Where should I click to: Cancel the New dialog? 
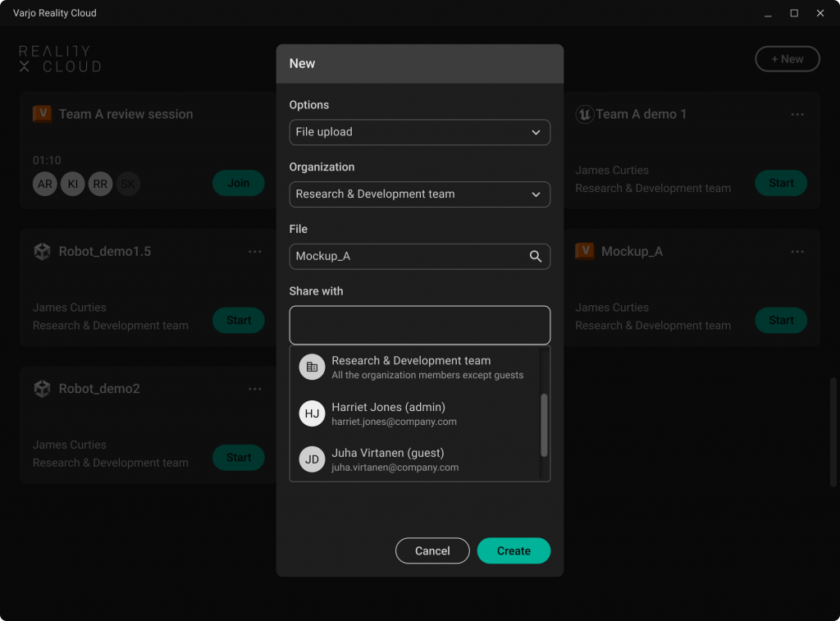[432, 551]
